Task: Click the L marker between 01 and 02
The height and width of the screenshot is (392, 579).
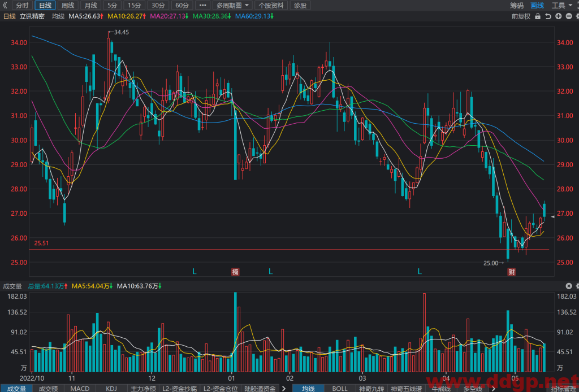Action: [270, 272]
